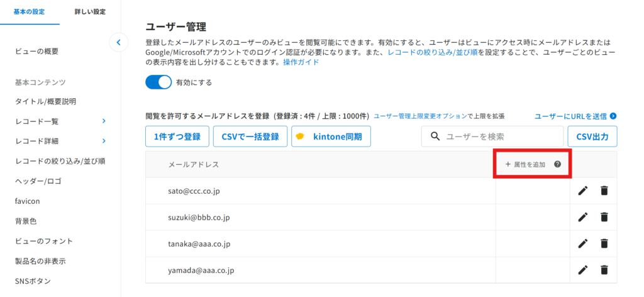
Task: Click the 1件ずつ登録 button
Action: [177, 137]
